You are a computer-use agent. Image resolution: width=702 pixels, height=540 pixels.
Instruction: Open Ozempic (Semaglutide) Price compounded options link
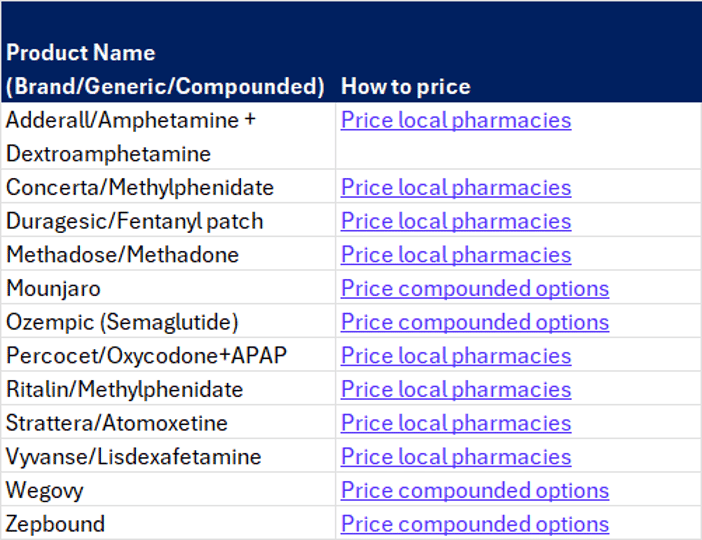[x=474, y=323]
